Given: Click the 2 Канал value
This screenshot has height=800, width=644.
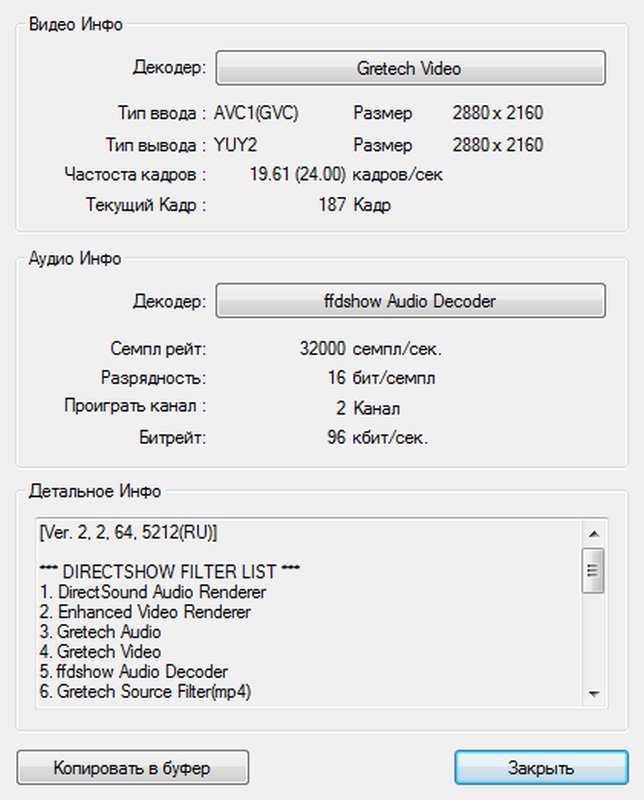Looking at the screenshot, I should pos(368,408).
